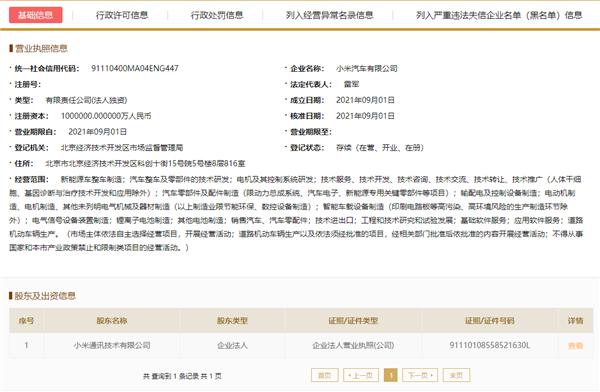Click the 注册号 label
The image size is (600, 392).
(x=28, y=84)
